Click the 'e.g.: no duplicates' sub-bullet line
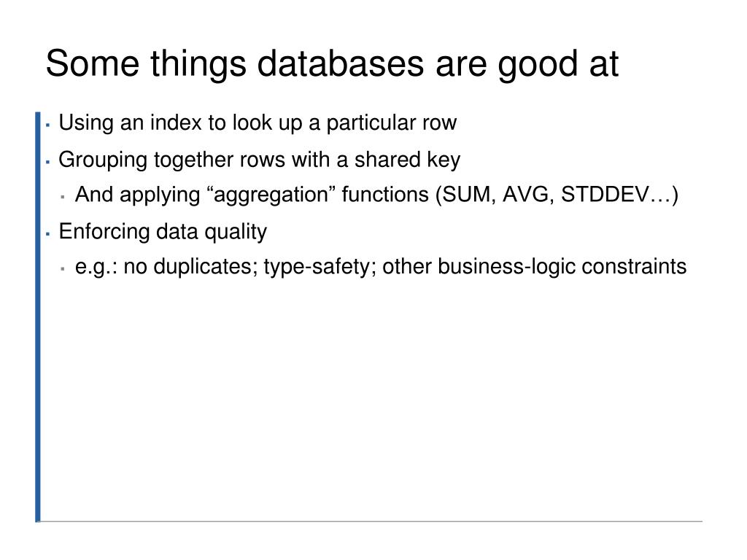Viewport: 747px width, 560px height. pyautogui.click(x=381, y=267)
